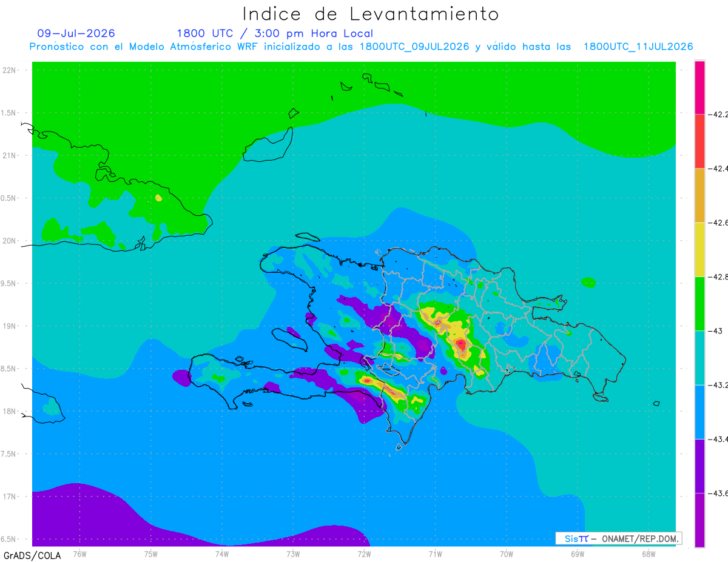Choose the teal legend swatch between -43 and -43.2

[699, 358]
